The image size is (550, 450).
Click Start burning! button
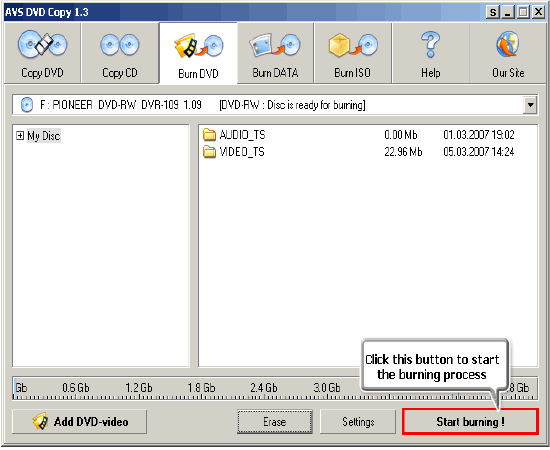click(470, 422)
